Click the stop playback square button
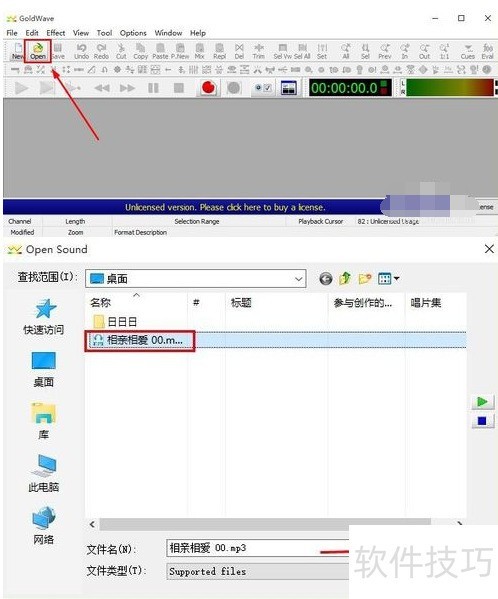This screenshot has width=498, height=599. coord(179,88)
